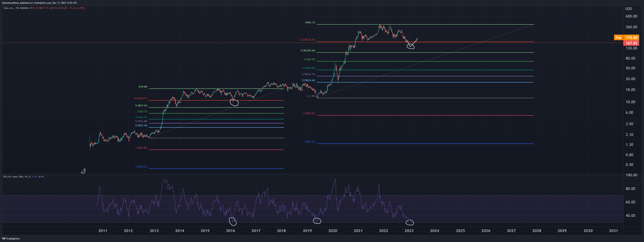
Task: Click the USD currency label
Action: coord(628,9)
